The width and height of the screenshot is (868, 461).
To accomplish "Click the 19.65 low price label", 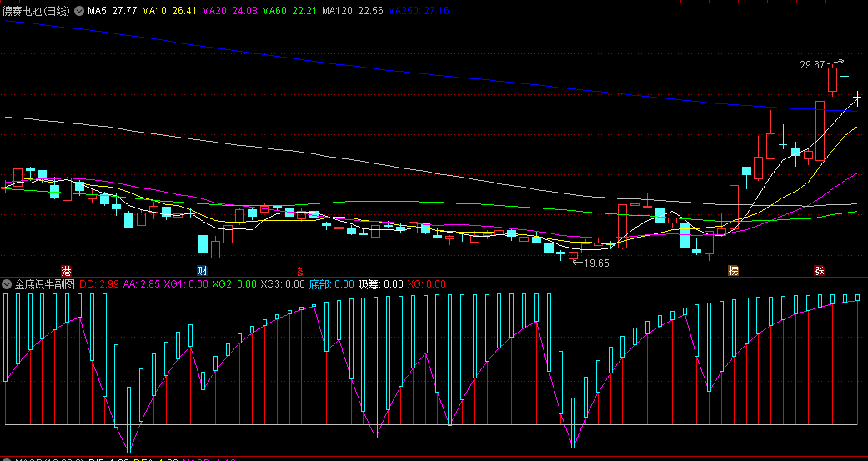I will coord(597,263).
